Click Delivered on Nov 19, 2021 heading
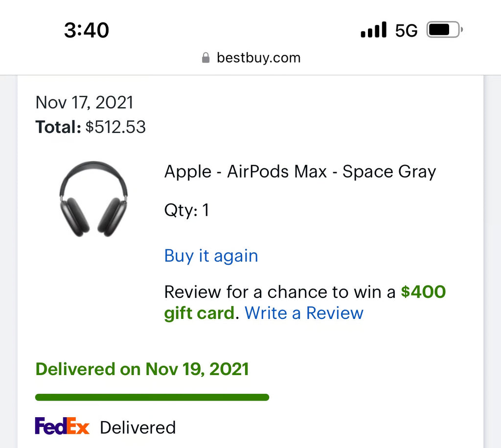This screenshot has height=448, width=501. [x=141, y=369]
